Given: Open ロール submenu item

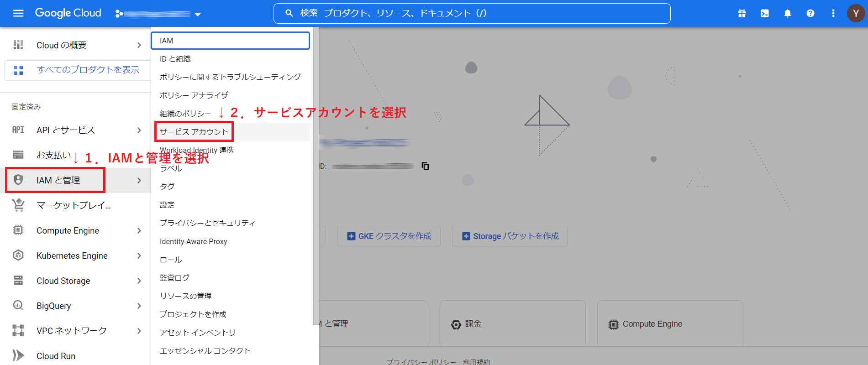Looking at the screenshot, I should (230, 260).
